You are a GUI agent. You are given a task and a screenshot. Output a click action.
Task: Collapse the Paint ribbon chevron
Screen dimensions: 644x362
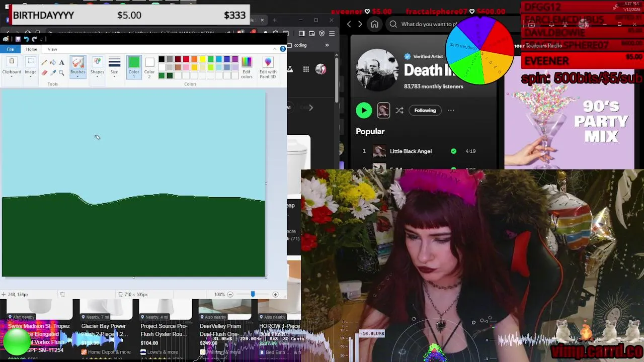(275, 49)
